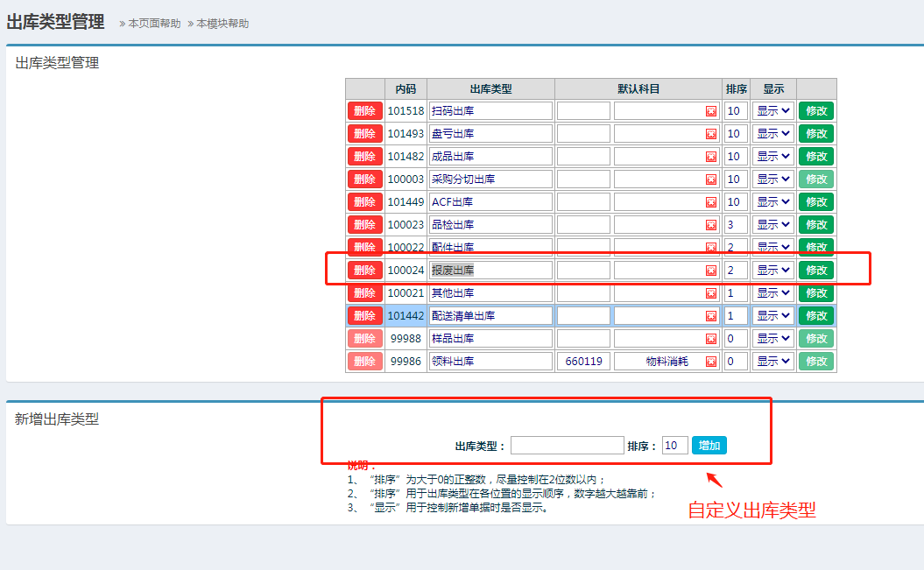Viewport: 924px width, 570px height.
Task: Clear default subject icon in 扫码出库 row
Action: pyautogui.click(x=711, y=111)
